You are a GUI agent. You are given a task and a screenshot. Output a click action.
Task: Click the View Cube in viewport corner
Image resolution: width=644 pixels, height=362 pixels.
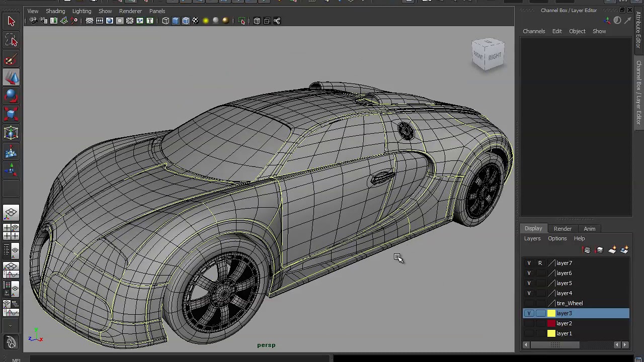488,54
